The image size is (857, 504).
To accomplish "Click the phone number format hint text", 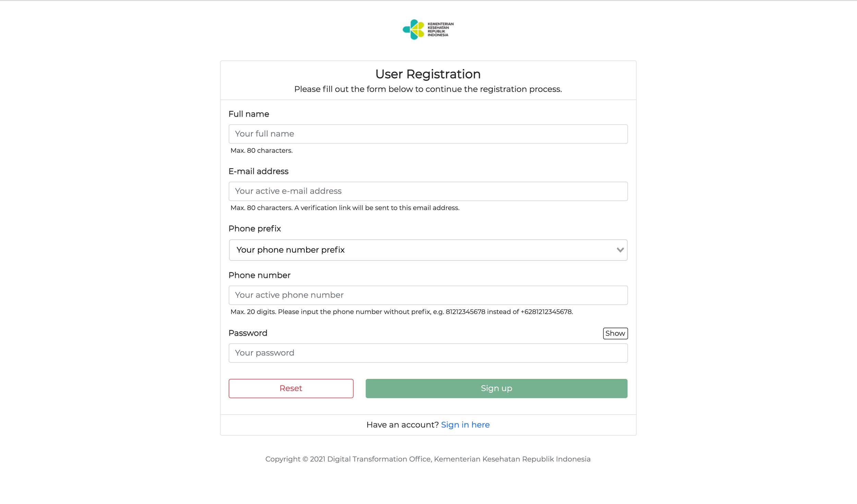I will click(401, 312).
